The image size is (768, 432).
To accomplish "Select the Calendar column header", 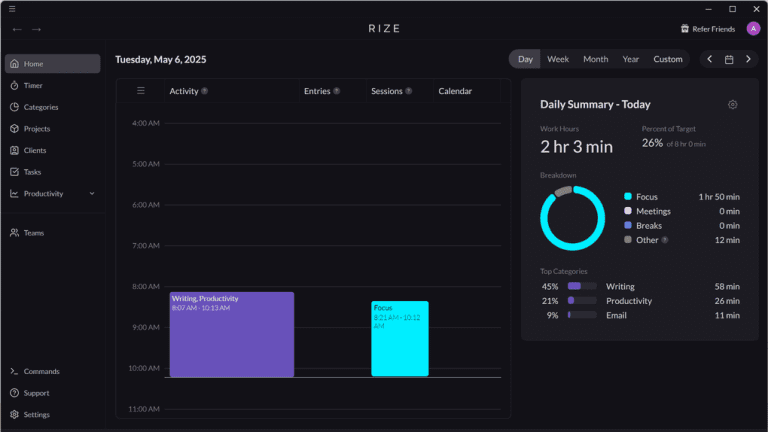I will point(455,91).
